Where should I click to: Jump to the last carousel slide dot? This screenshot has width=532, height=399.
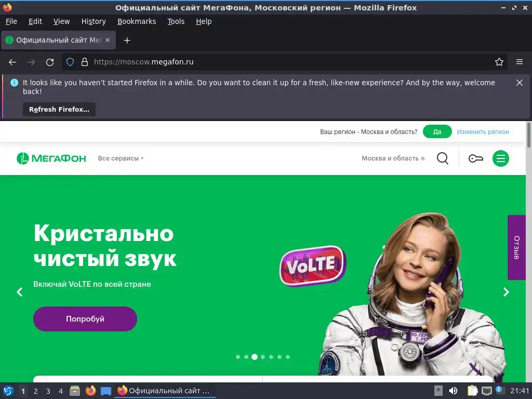coord(288,357)
